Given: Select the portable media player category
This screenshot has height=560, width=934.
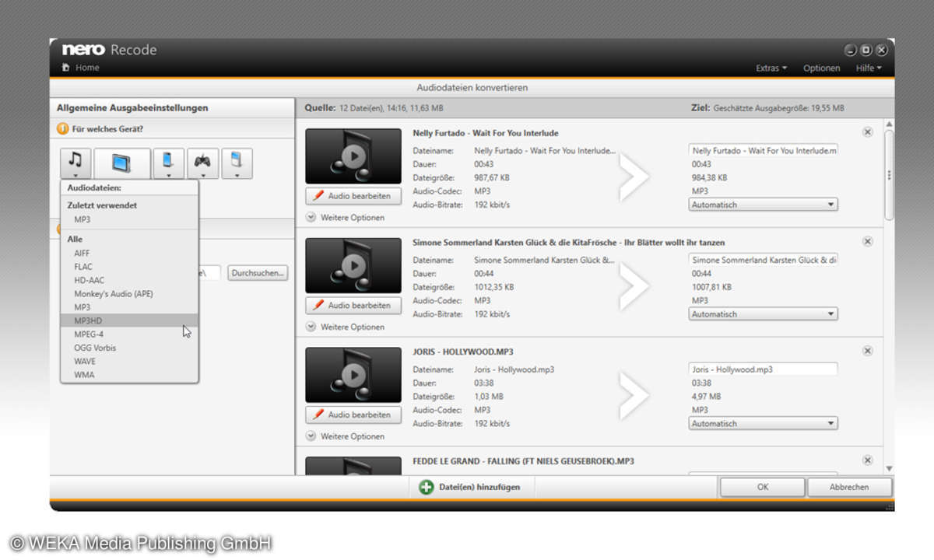Looking at the screenshot, I should pos(237,163).
